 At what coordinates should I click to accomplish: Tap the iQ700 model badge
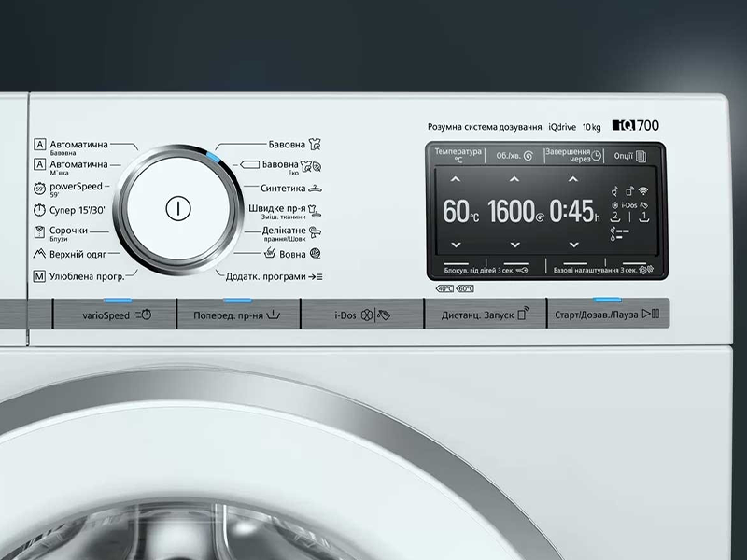coord(636,125)
